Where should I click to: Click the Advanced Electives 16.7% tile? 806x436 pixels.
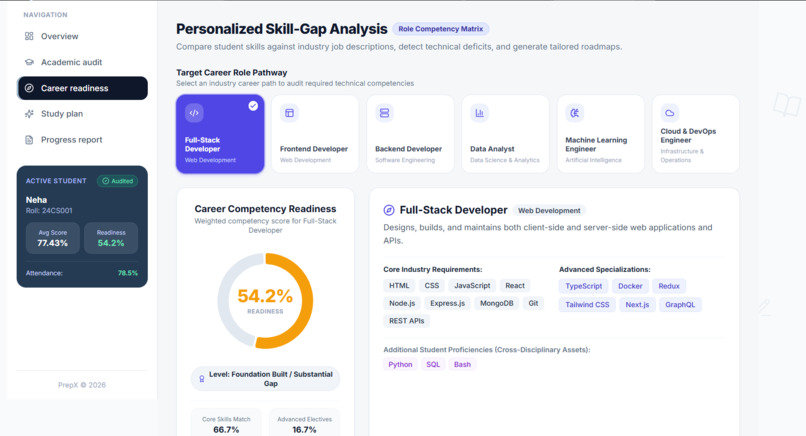point(304,424)
